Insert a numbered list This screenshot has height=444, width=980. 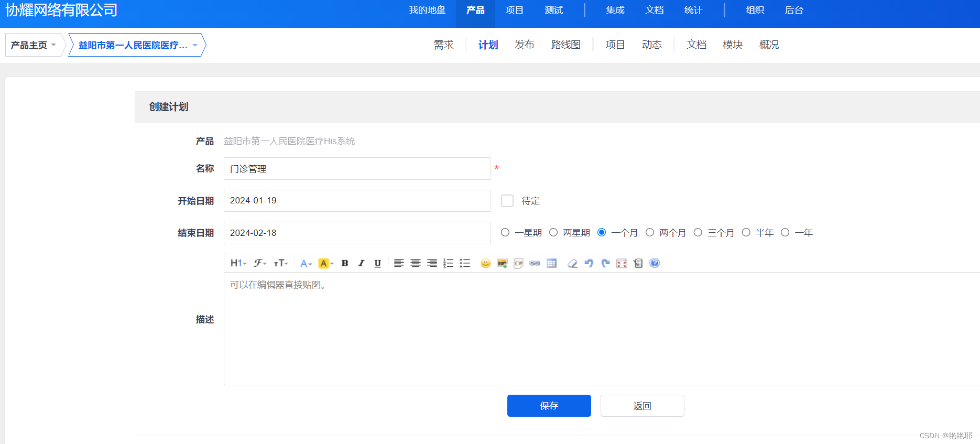pyautogui.click(x=449, y=263)
